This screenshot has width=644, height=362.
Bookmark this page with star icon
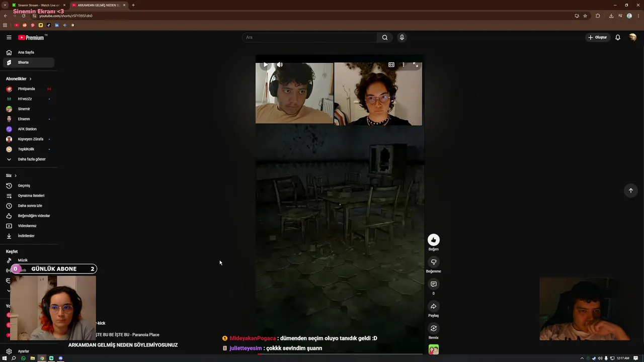(585, 16)
